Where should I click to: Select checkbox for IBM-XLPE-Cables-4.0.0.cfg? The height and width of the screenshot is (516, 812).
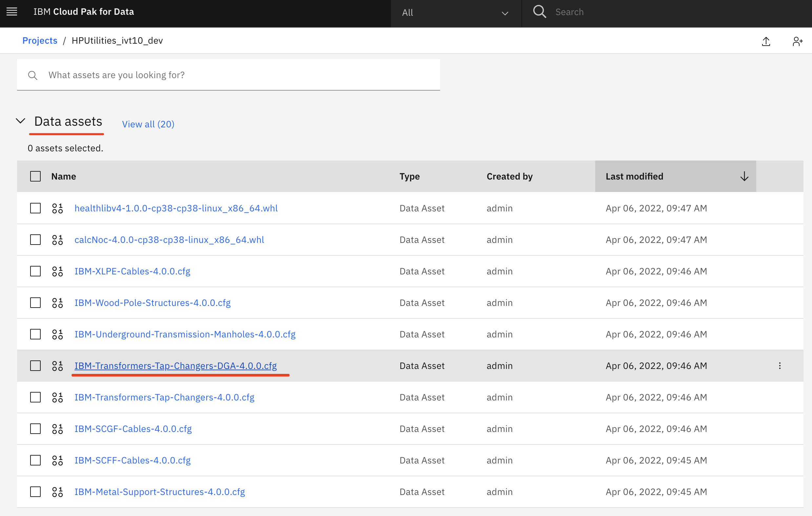(35, 271)
